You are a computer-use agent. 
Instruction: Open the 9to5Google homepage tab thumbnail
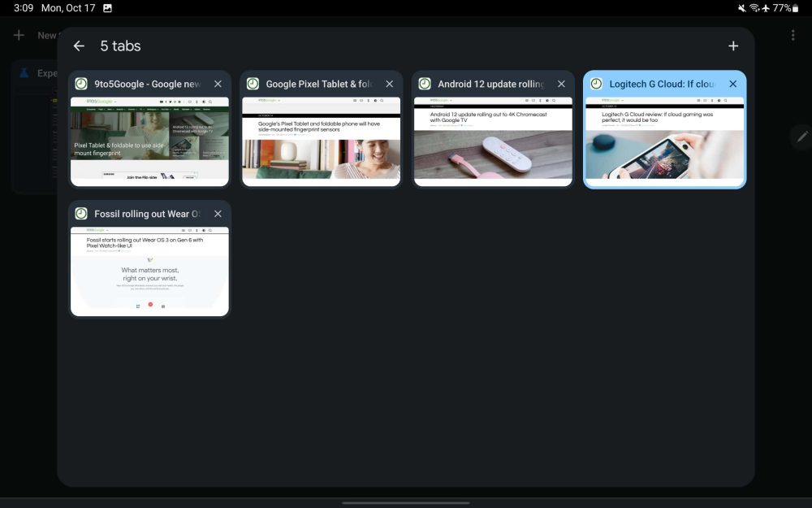pyautogui.click(x=149, y=139)
